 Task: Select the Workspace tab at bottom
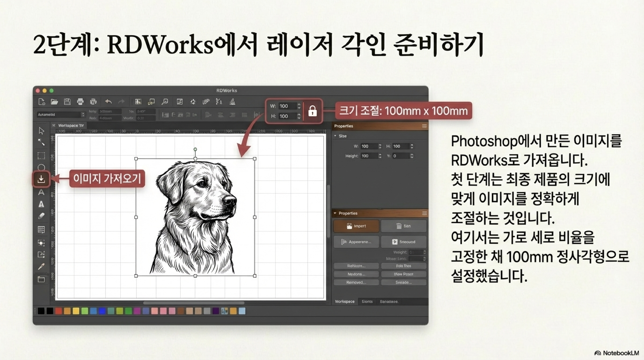click(x=345, y=301)
